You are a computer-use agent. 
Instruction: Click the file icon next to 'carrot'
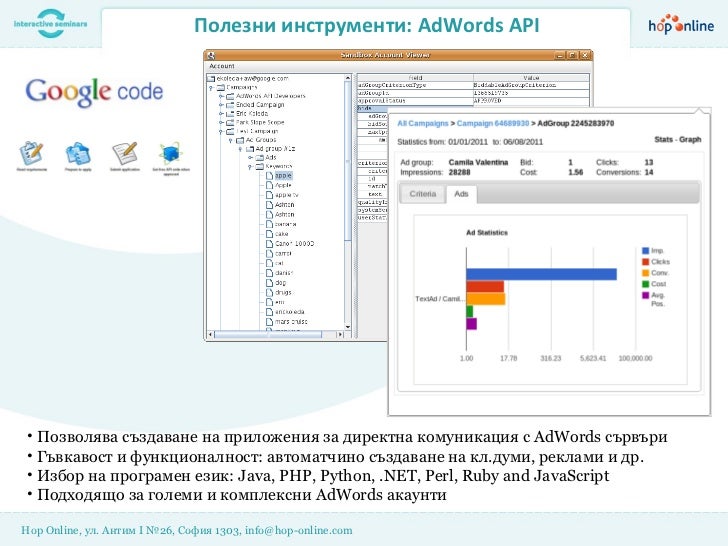tap(269, 254)
